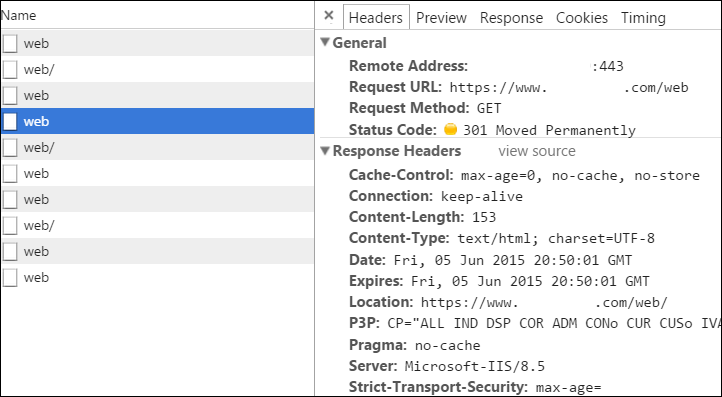Select the last web request at list bottom

pyautogui.click(x=157, y=277)
